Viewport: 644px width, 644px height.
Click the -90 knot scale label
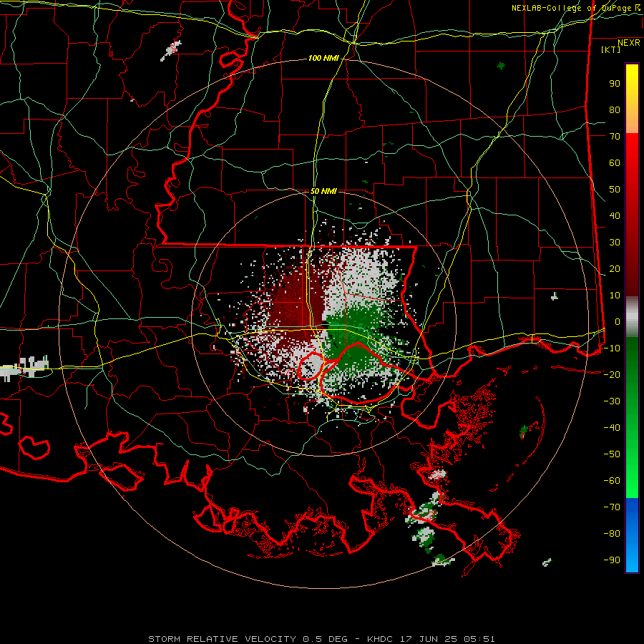(x=612, y=560)
